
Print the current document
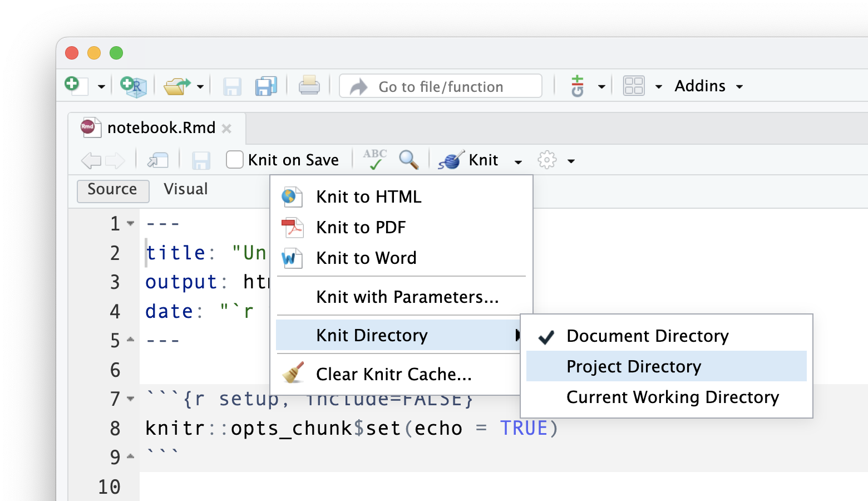point(309,86)
